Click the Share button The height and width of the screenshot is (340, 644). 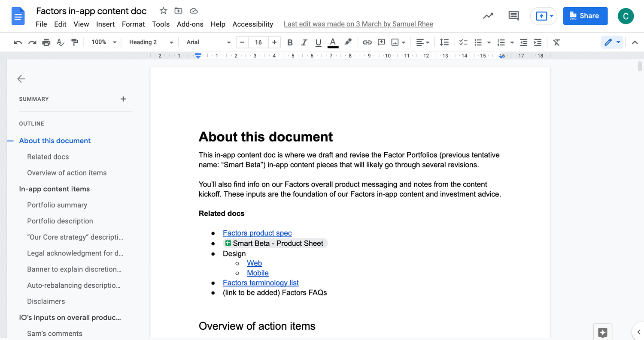point(585,16)
